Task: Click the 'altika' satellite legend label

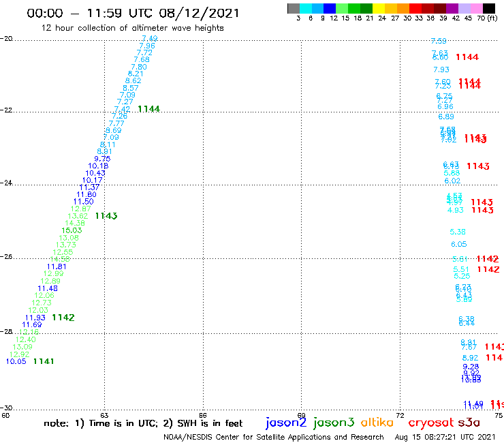Action: [x=377, y=422]
